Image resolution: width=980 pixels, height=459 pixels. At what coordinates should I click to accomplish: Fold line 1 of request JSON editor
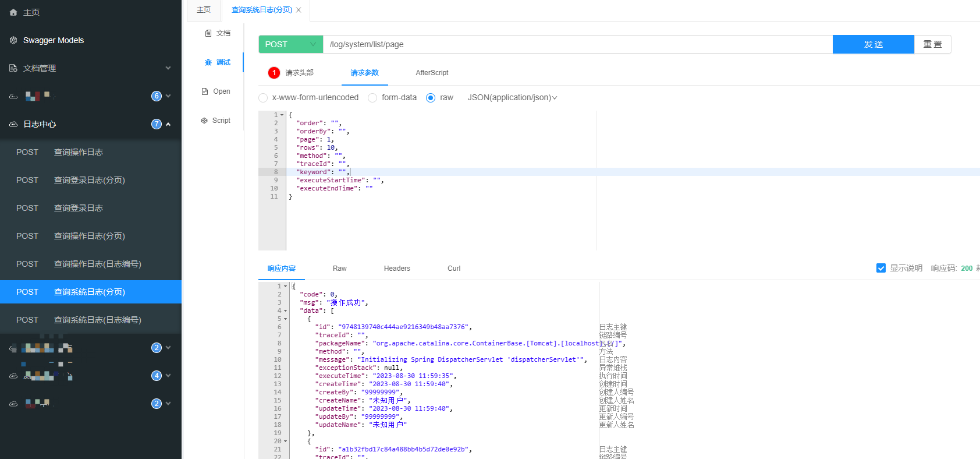point(282,115)
